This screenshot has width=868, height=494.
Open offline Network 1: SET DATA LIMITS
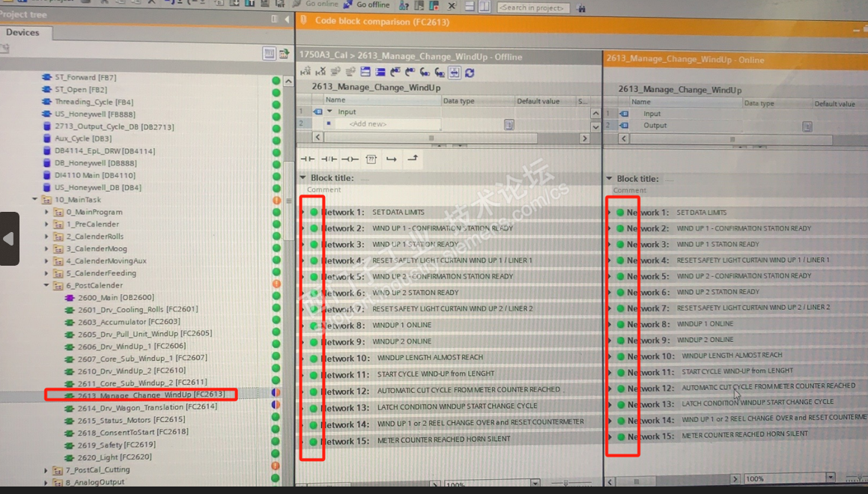[449, 212]
